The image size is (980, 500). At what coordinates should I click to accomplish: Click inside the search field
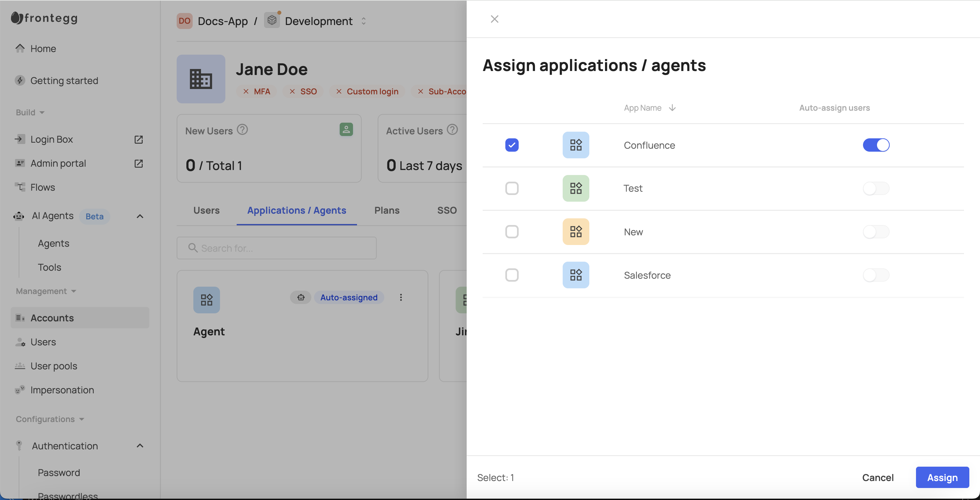point(277,248)
